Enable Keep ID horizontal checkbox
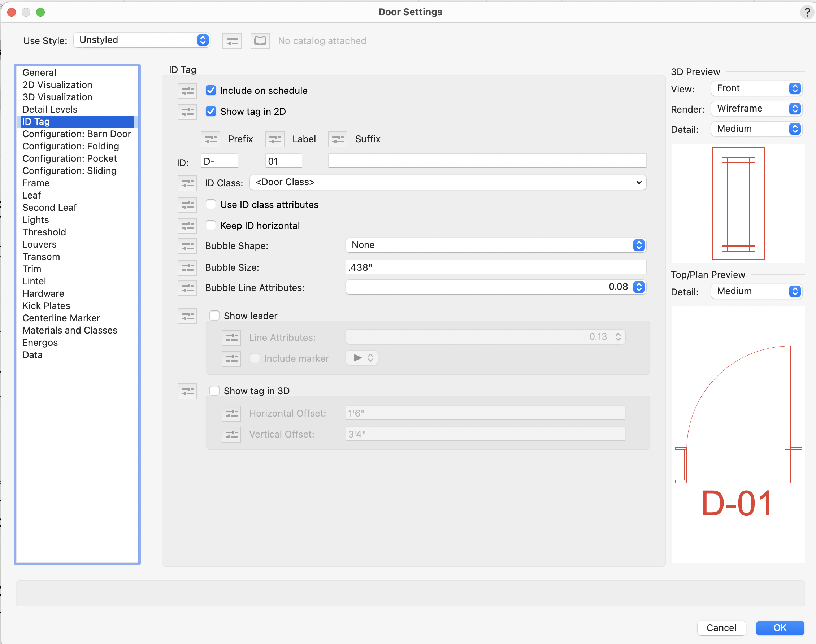Image resolution: width=816 pixels, height=644 pixels. (211, 226)
